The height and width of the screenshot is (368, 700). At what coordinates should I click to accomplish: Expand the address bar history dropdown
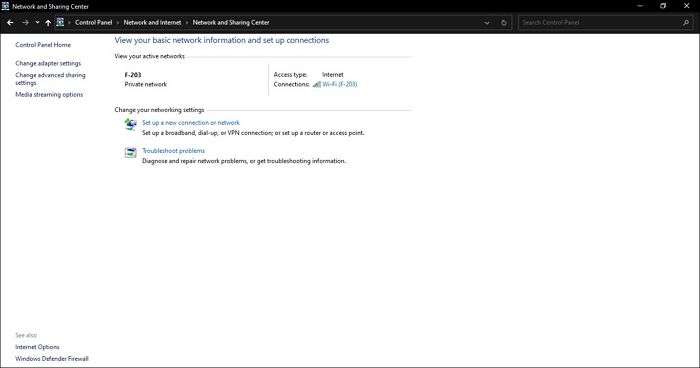coord(487,23)
